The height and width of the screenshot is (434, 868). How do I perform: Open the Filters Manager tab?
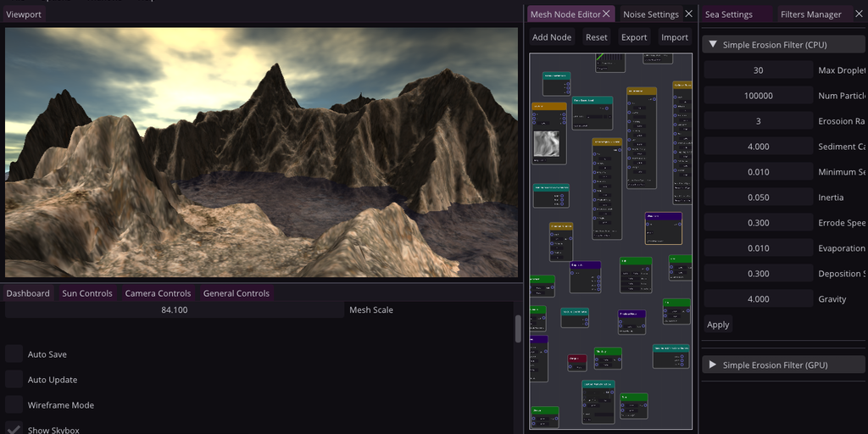[x=810, y=14]
